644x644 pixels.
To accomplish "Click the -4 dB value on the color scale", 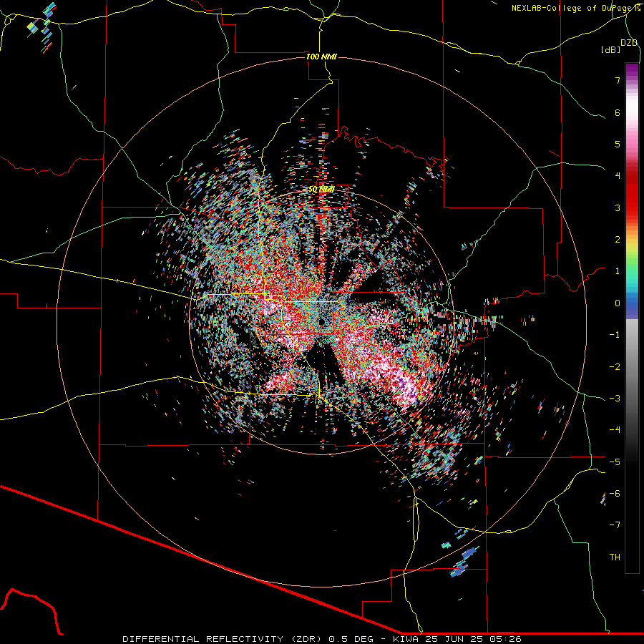I will (x=615, y=430).
